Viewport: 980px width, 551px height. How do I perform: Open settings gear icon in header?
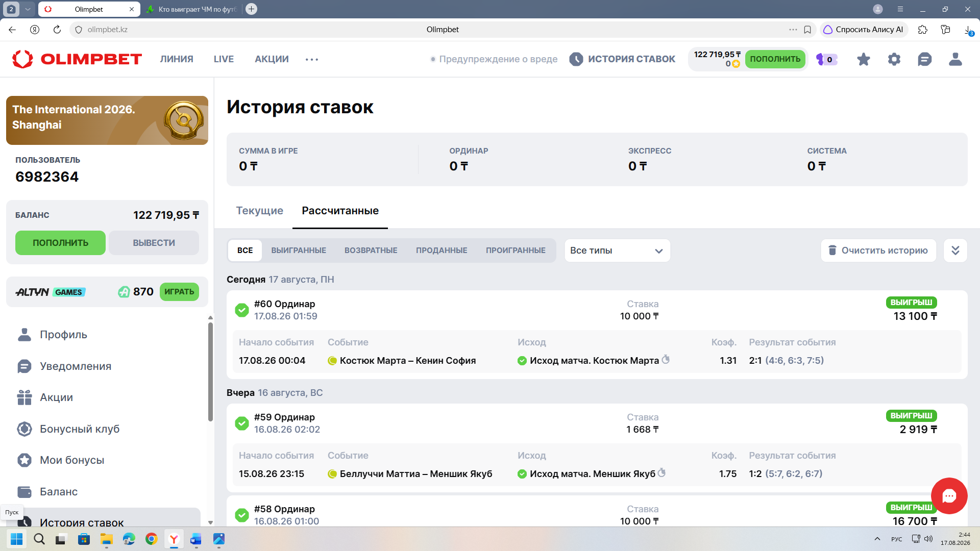(894, 59)
